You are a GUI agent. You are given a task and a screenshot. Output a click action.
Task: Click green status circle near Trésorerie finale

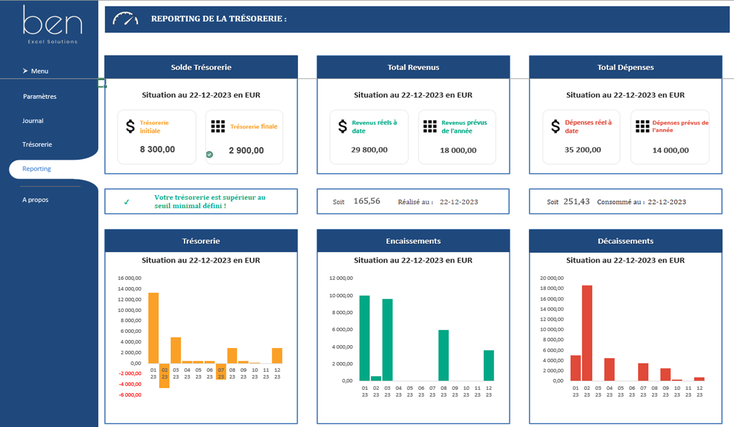click(209, 154)
